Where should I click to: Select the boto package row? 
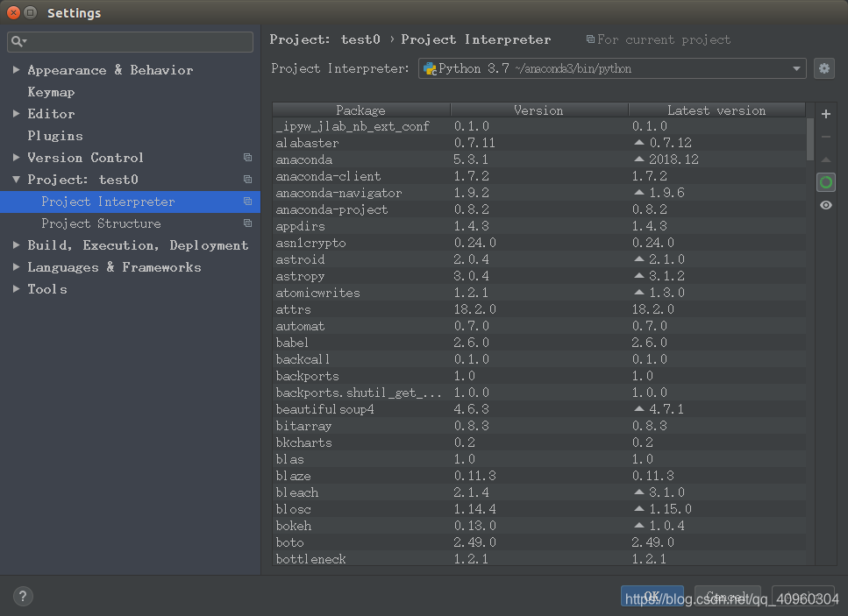coord(539,542)
